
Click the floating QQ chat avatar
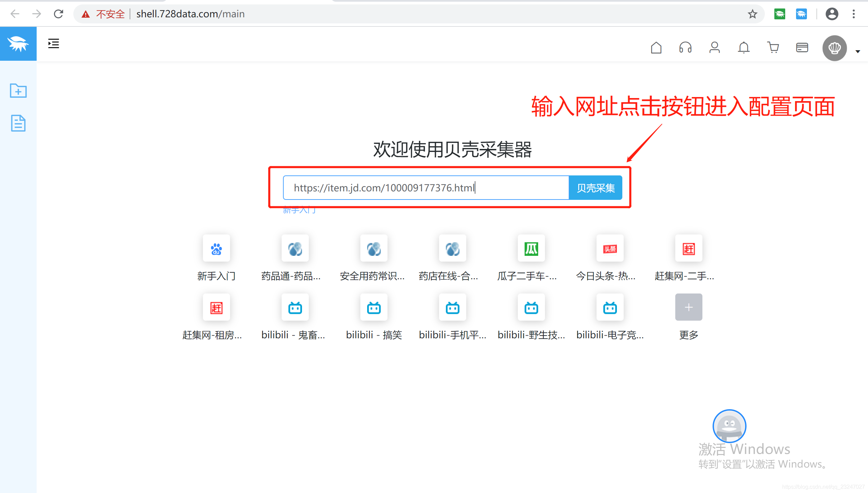pos(729,426)
